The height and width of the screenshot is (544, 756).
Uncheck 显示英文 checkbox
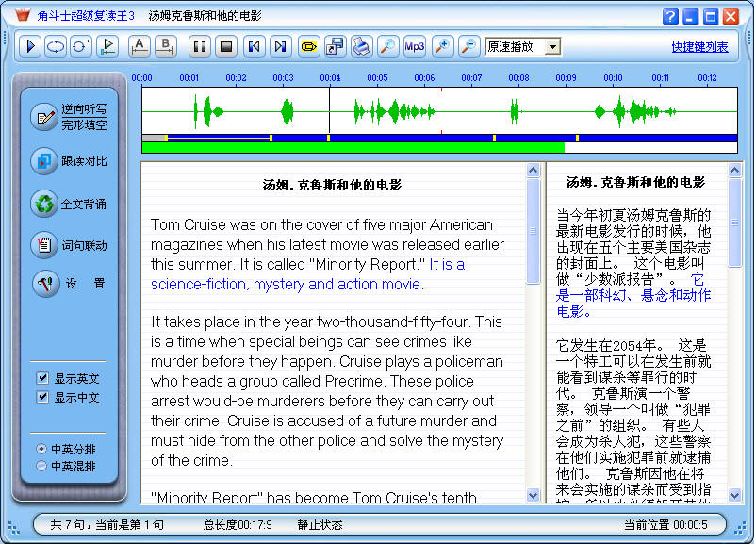42,378
